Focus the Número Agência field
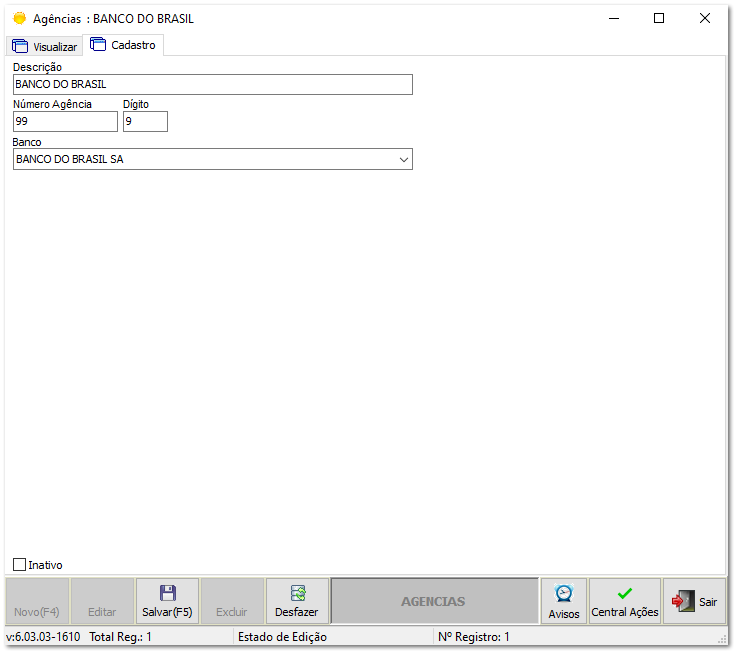The height and width of the screenshot is (654, 737). pyautogui.click(x=65, y=121)
